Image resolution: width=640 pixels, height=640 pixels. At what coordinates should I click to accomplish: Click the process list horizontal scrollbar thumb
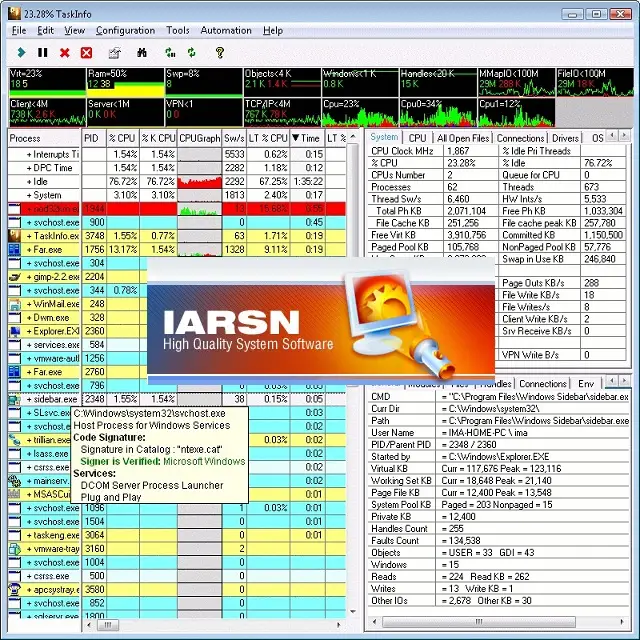(108, 624)
